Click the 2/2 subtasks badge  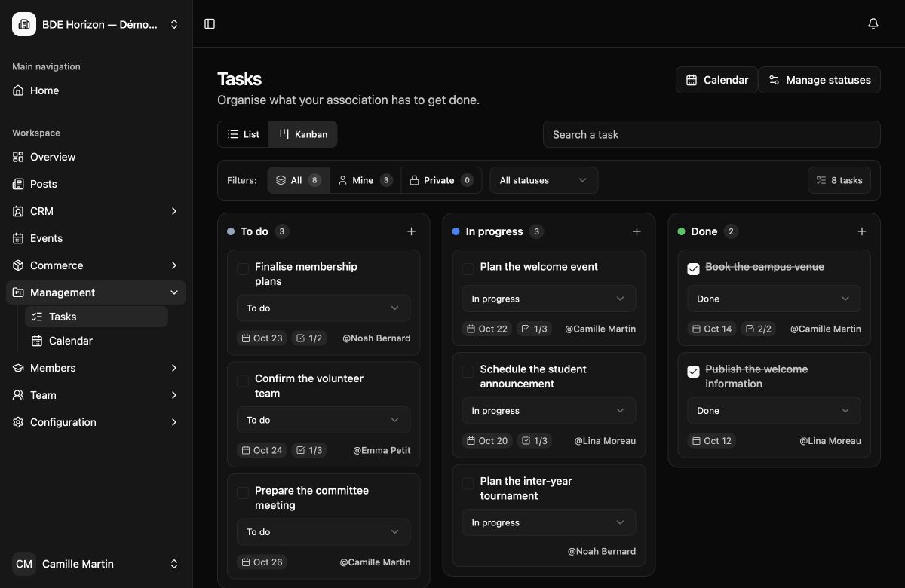pos(760,329)
